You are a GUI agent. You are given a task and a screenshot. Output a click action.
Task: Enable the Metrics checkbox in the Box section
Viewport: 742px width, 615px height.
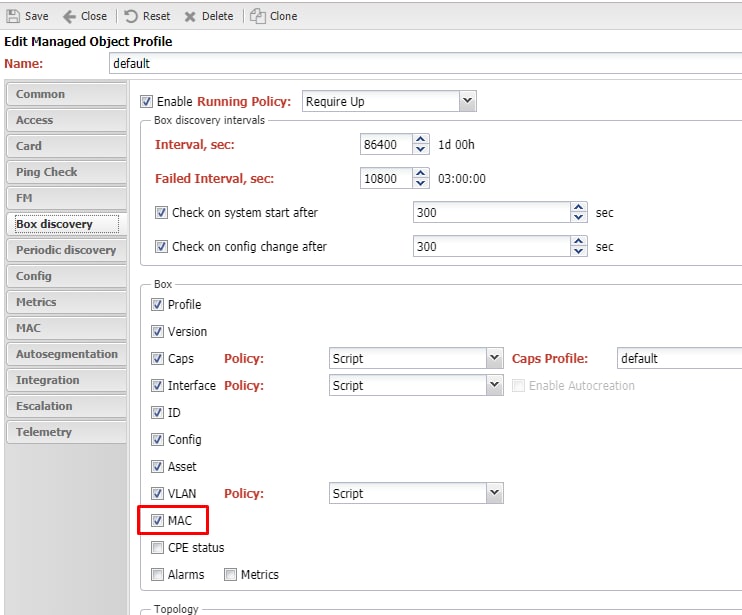[x=230, y=574]
